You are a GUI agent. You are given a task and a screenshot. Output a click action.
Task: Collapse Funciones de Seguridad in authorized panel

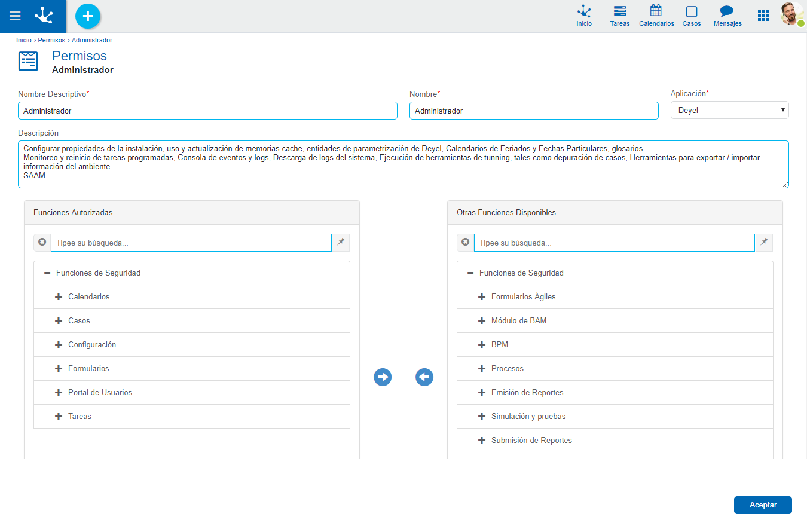click(x=47, y=273)
